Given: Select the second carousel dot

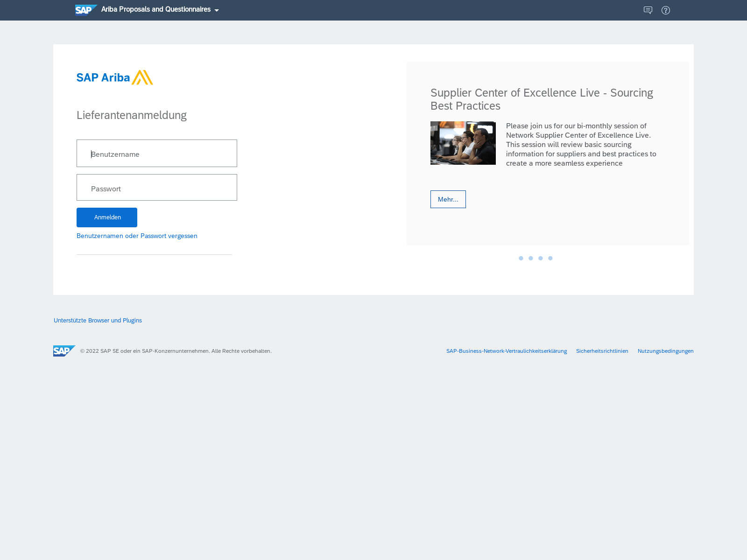Looking at the screenshot, I should [x=531, y=258].
